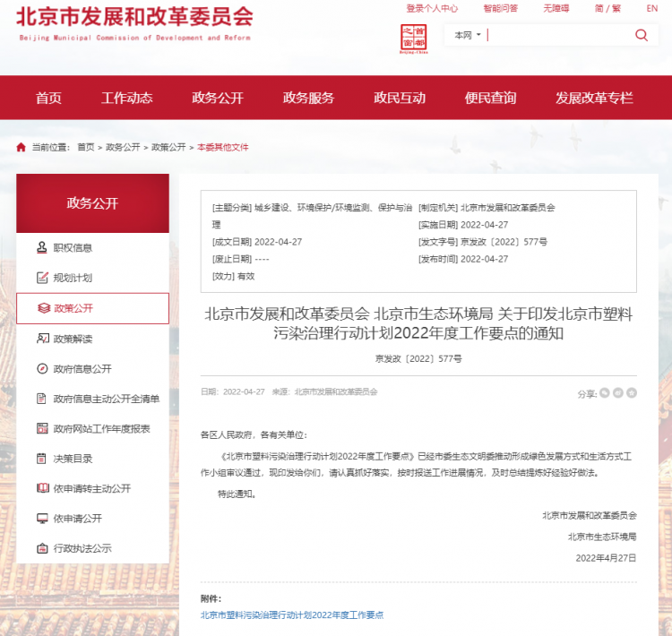Click the 来源: 北京市发展和改革委员会 text
The image size is (672, 636).
[x=324, y=391]
